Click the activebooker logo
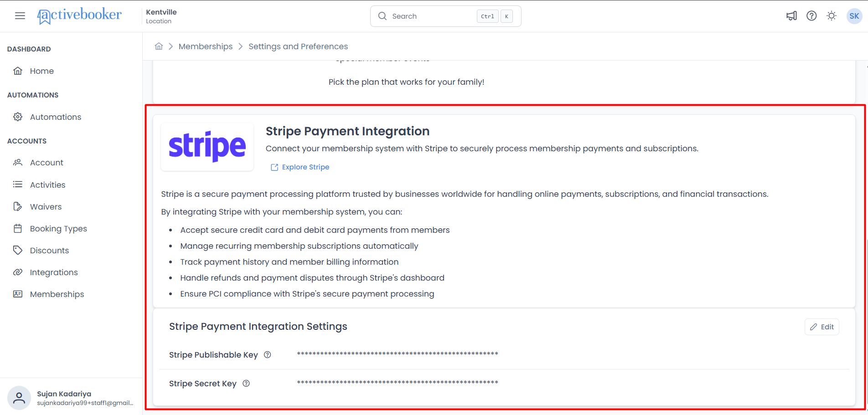This screenshot has width=868, height=415. click(79, 16)
